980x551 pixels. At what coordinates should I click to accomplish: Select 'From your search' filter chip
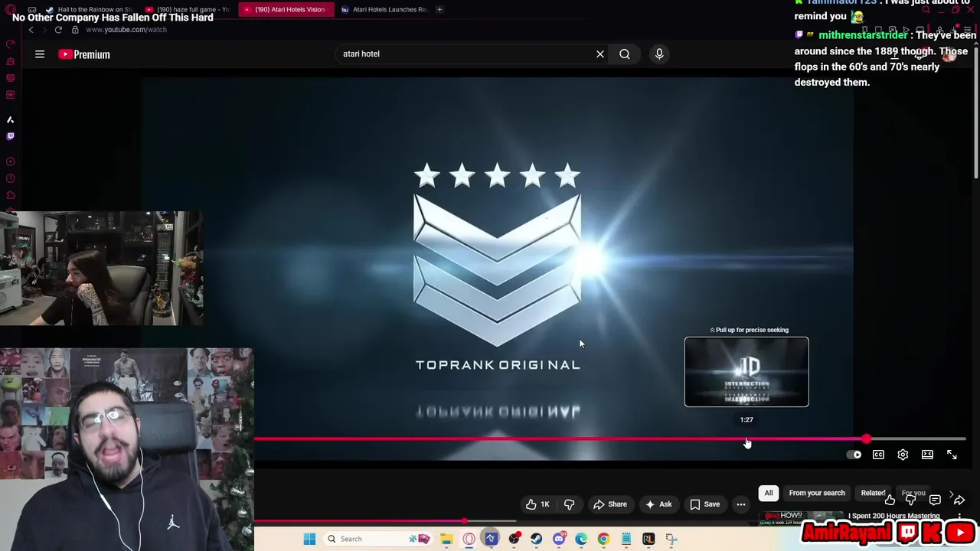pos(817,493)
